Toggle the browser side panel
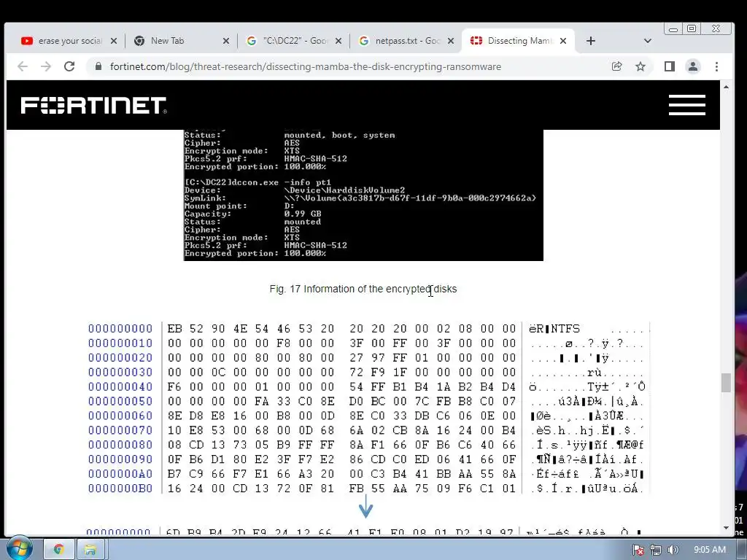The height and width of the screenshot is (560, 747). click(x=670, y=66)
